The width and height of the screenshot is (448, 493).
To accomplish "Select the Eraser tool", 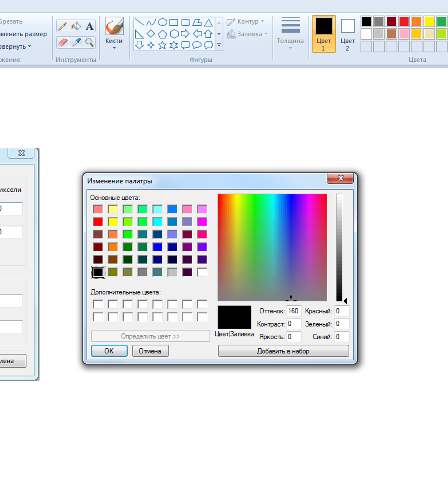I will [63, 43].
